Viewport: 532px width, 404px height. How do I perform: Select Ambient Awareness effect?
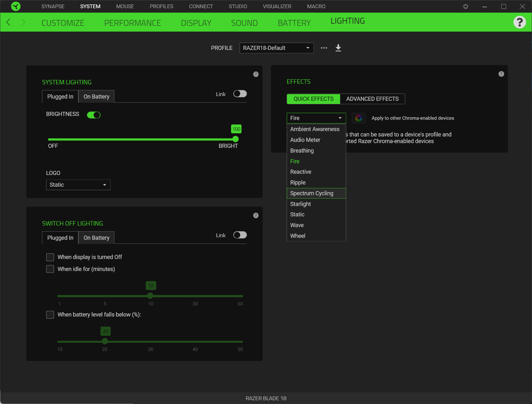click(316, 129)
